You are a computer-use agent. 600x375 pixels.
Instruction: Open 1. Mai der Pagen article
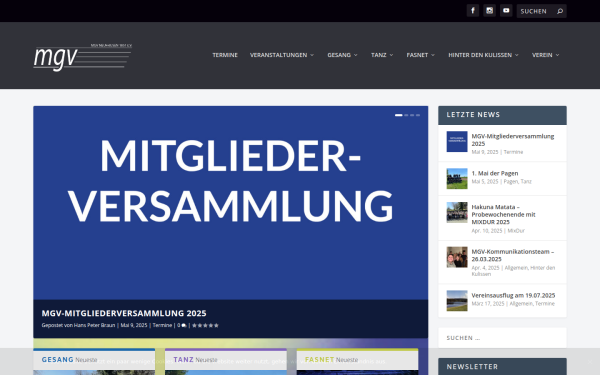(x=495, y=173)
